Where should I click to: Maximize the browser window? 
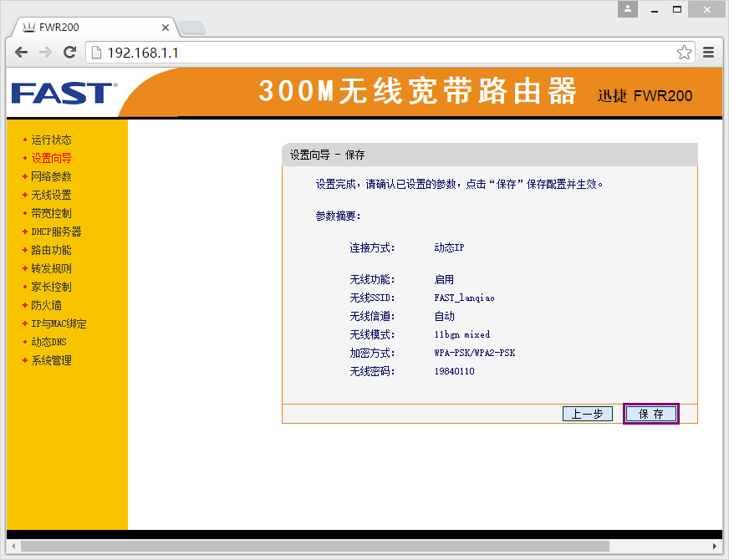(677, 9)
